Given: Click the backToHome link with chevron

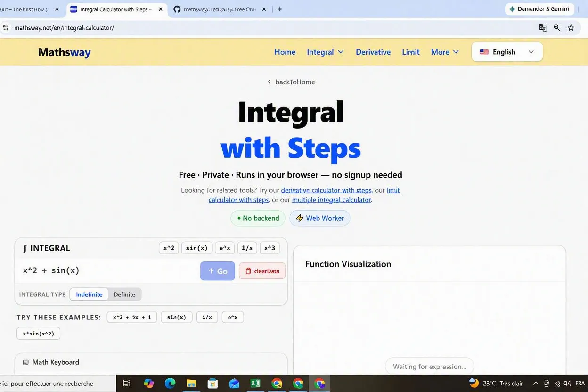Looking at the screenshot, I should tap(291, 82).
